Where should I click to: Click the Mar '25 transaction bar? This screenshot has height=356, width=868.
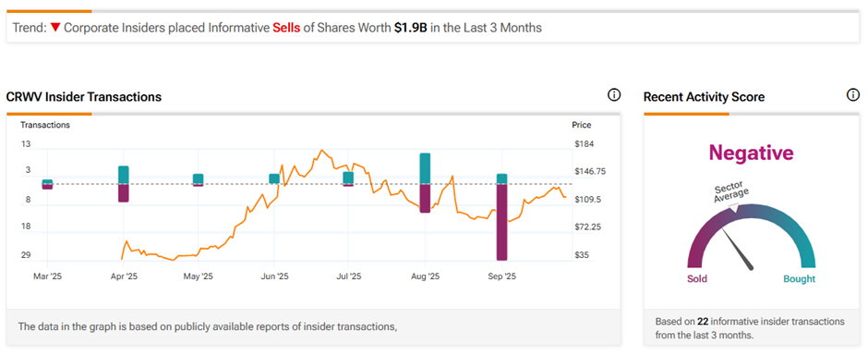[48, 184]
